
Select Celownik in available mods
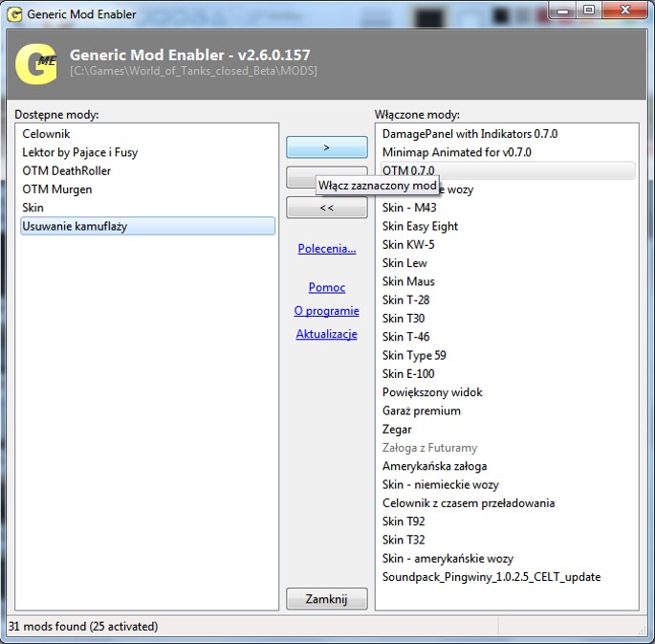coord(148,134)
